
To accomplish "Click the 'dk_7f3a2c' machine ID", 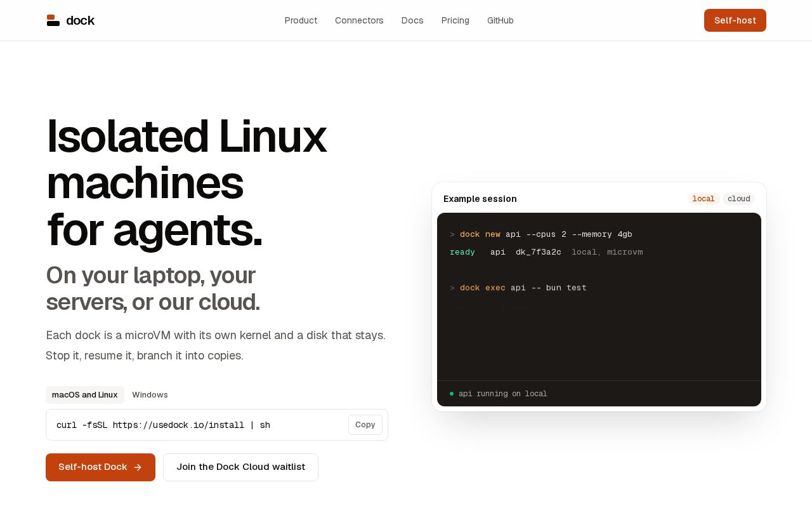I will [x=539, y=252].
